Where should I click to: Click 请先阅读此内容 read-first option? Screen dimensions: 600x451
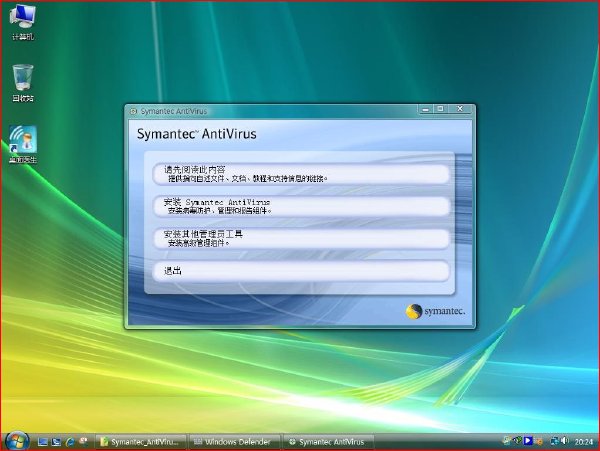coord(301,174)
